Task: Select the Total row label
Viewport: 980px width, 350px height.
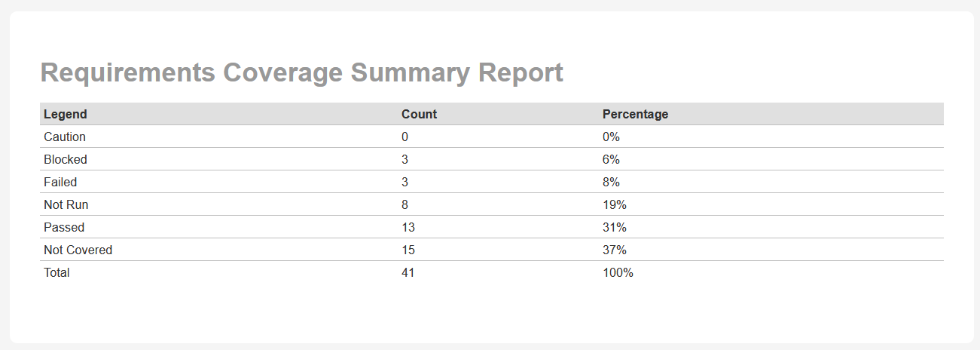Action: (56, 273)
